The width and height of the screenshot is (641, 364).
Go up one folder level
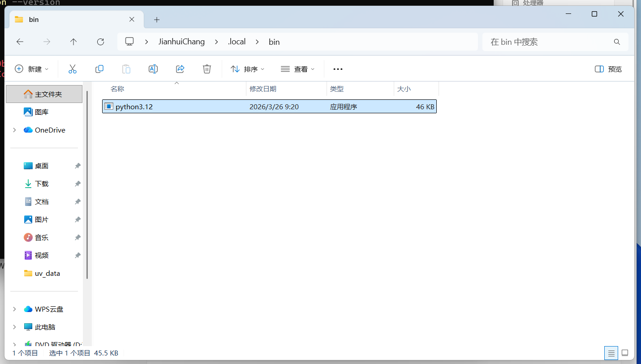coord(73,42)
